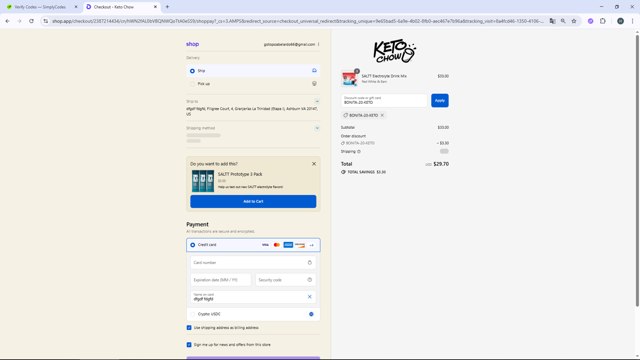Click the TOTAL SAVINGS tag icon
This screenshot has width=640, height=360.
tap(343, 172)
